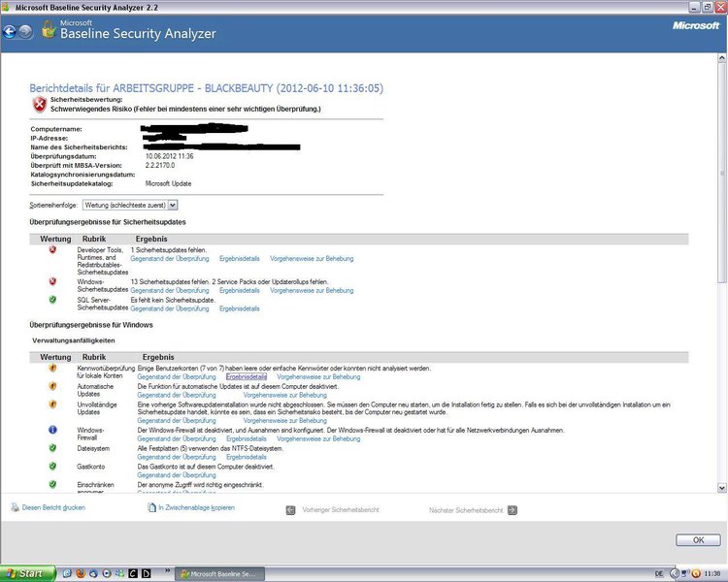Click the printer icon for report printing

(x=15, y=507)
